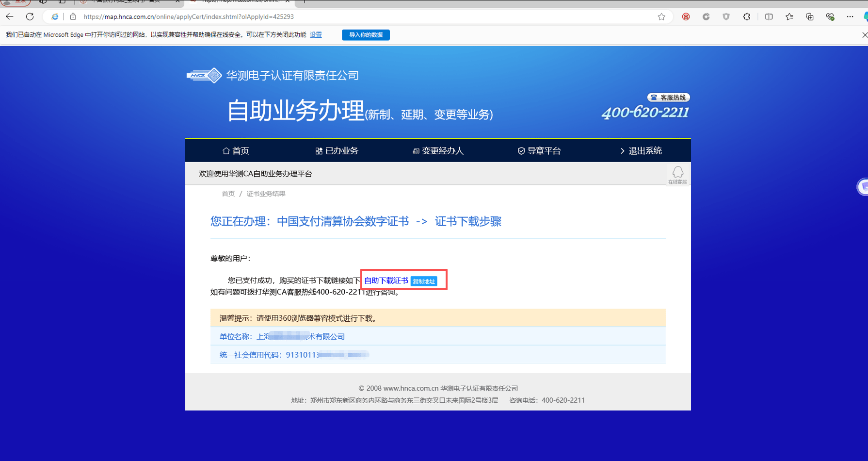Screen dimensions: 868x461
Task: Click 证书业务结果 breadcrumb
Action: 266,194
